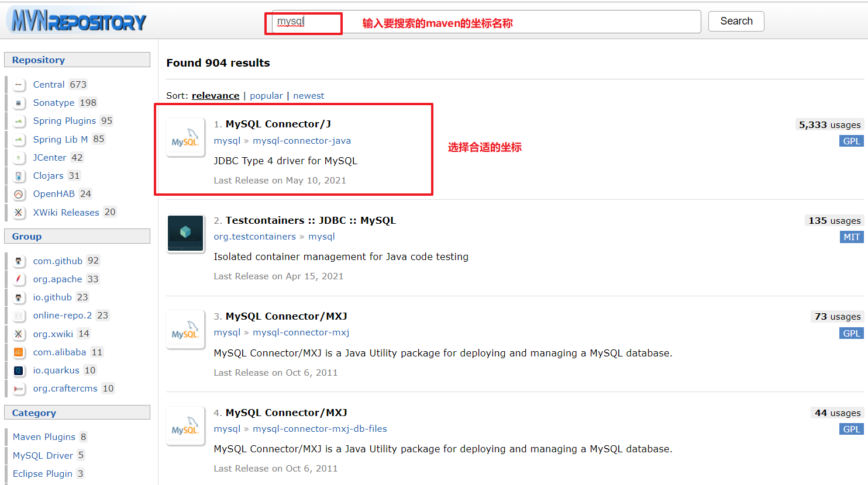Viewport: 868px width, 485px height.
Task: Filter by org.xwiki group link
Action: point(53,334)
